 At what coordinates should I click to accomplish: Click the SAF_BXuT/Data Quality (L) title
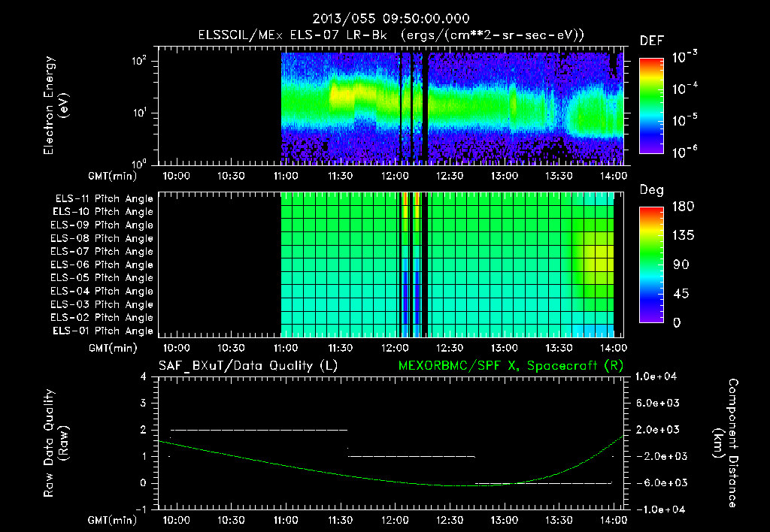[248, 366]
